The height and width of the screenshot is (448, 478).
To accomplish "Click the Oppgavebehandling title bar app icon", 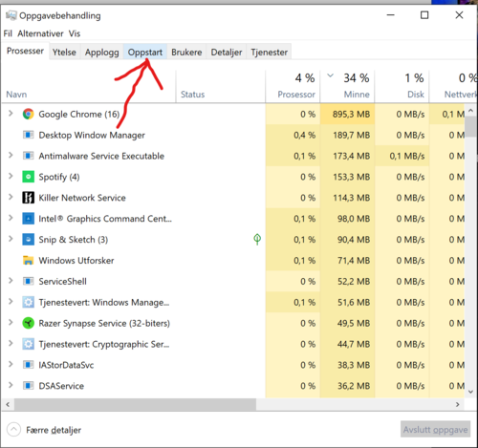I will pyautogui.click(x=11, y=15).
